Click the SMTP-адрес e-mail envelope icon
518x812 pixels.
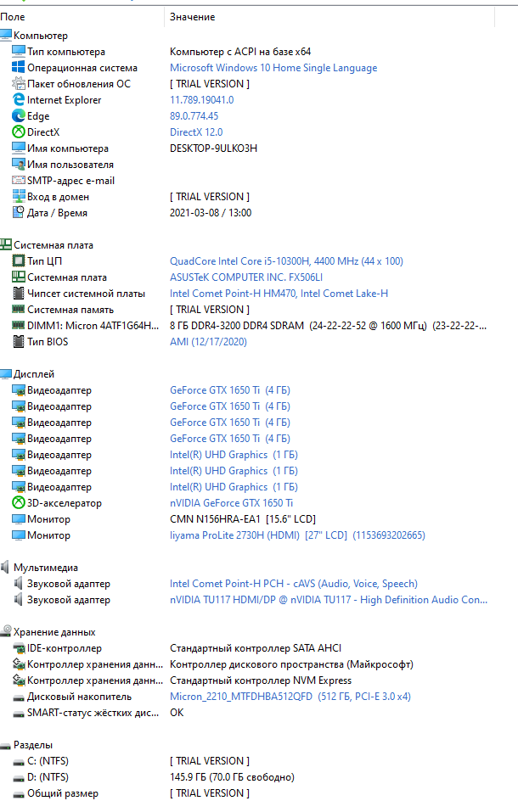coord(19,180)
